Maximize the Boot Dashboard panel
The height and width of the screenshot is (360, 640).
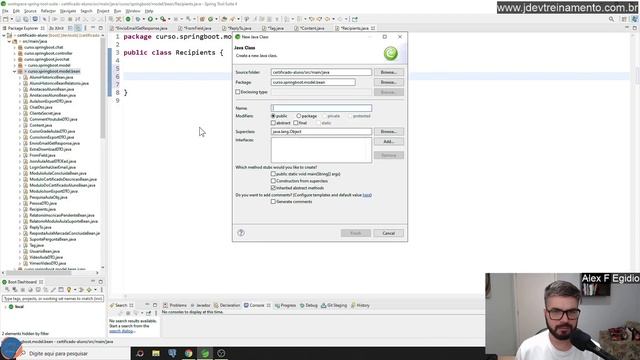point(100,282)
